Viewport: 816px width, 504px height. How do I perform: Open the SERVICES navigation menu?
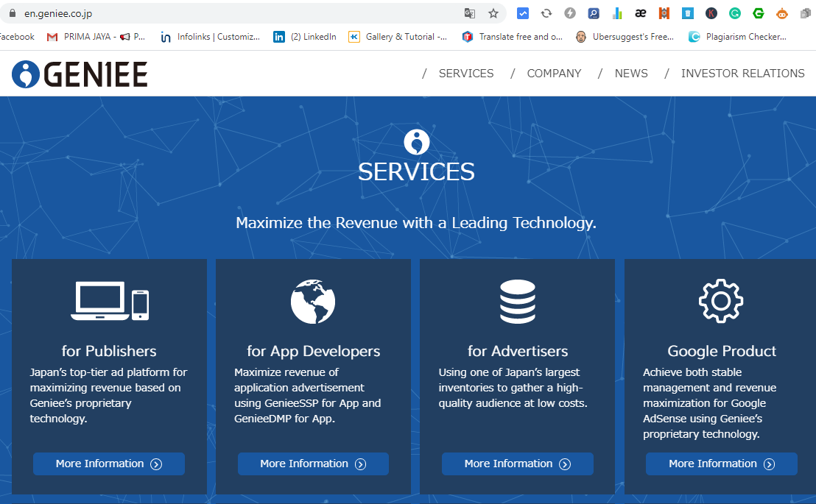(465, 74)
